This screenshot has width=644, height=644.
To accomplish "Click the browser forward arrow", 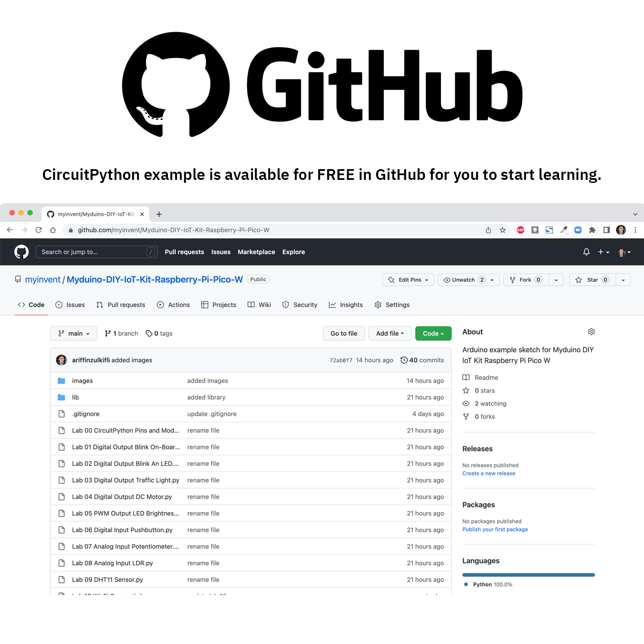I will [24, 230].
